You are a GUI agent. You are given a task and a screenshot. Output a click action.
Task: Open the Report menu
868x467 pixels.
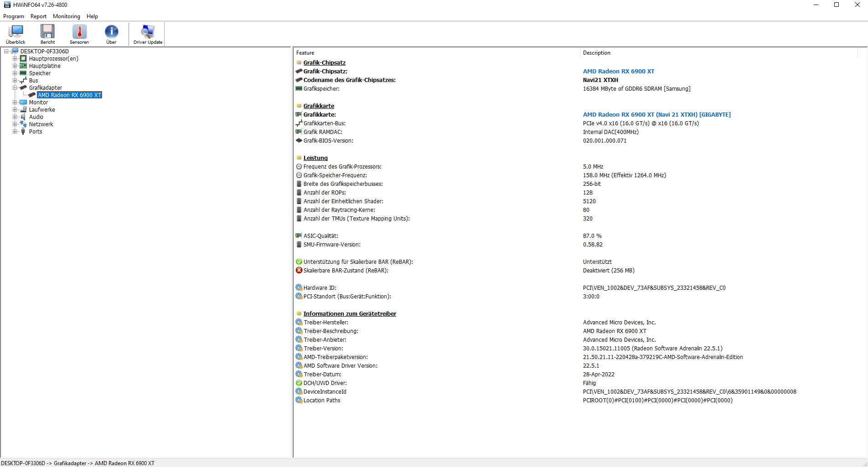click(38, 16)
